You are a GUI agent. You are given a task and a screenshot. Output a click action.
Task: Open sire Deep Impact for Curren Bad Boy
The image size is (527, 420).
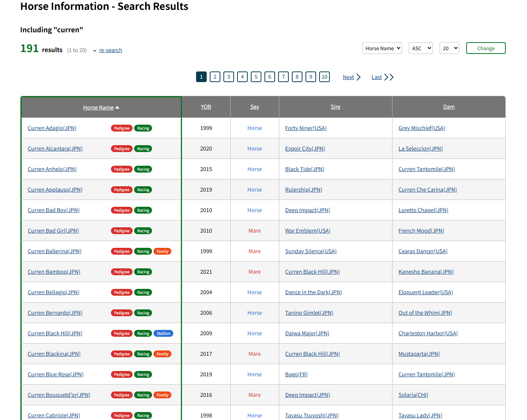tap(307, 210)
